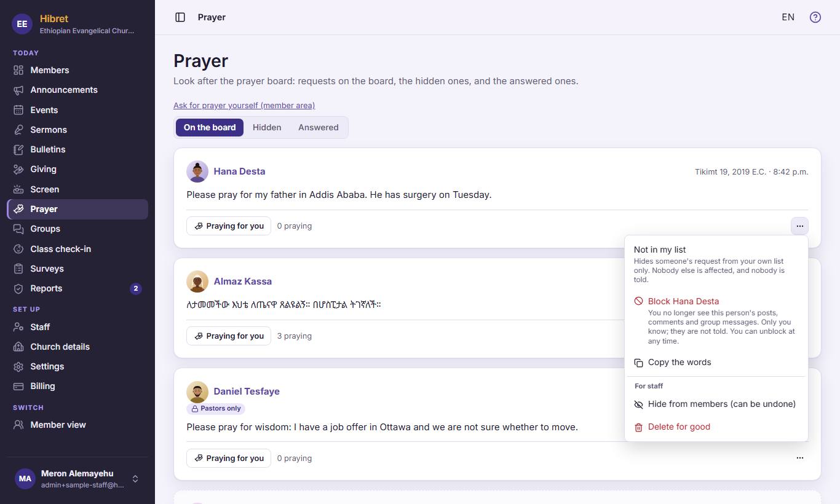The image size is (840, 504).
Task: Click Praying for you on Almaz Kassa's request
Action: (229, 336)
